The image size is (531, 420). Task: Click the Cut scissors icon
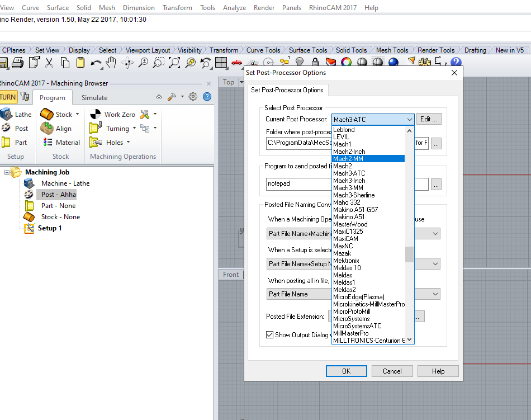[x=49, y=63]
